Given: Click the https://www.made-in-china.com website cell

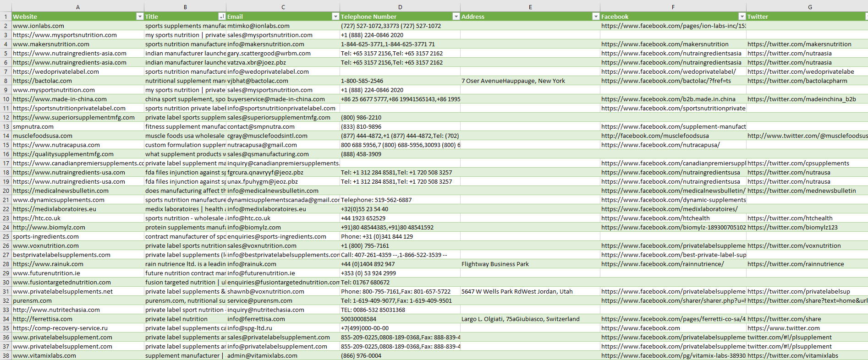Looking at the screenshot, I should 78,99.
